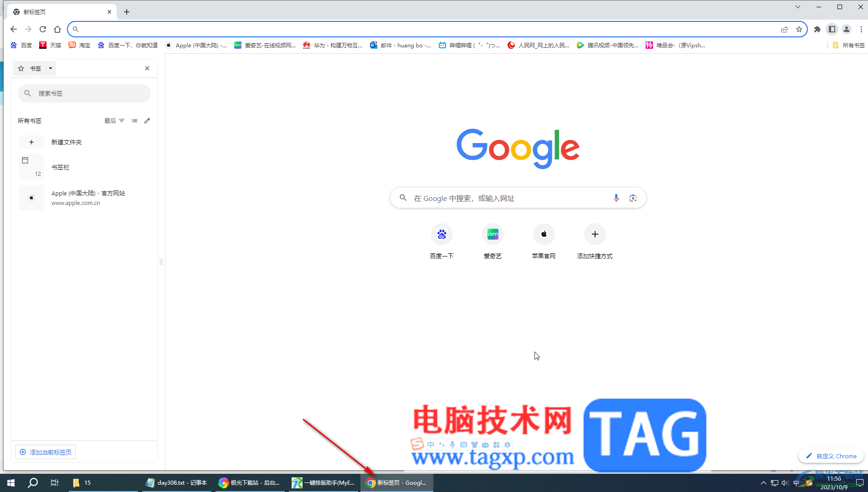Open Task View on taskbar

[x=54, y=483]
